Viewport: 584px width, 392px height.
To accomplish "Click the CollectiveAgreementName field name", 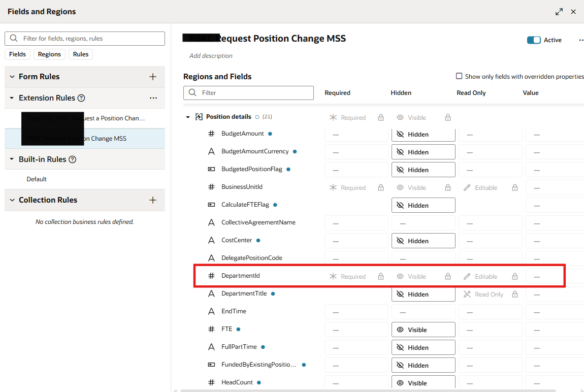I will (x=258, y=222).
